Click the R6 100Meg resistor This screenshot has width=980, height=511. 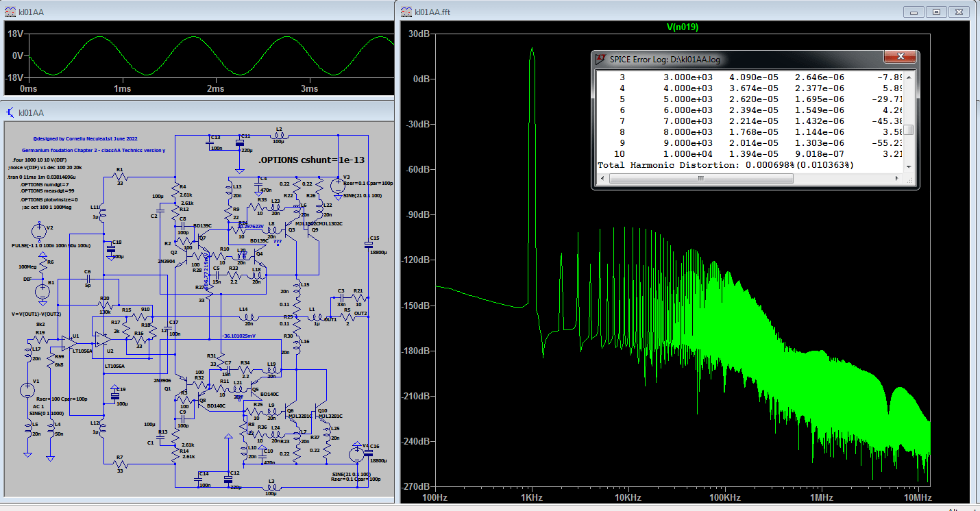(42, 266)
